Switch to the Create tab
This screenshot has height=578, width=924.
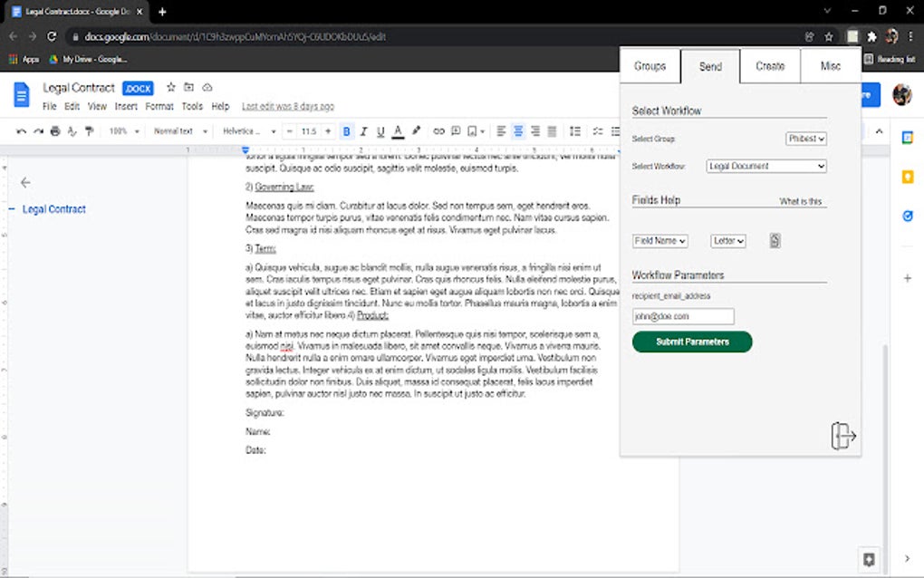(x=769, y=65)
